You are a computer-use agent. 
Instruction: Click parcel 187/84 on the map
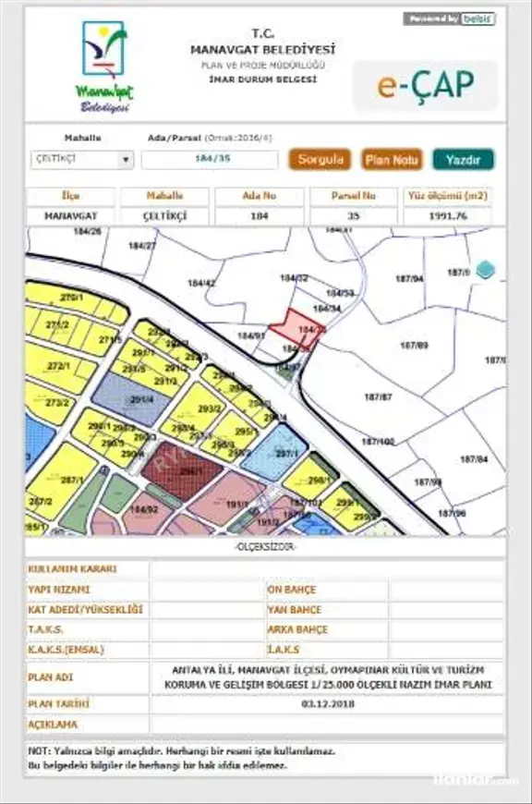click(474, 459)
